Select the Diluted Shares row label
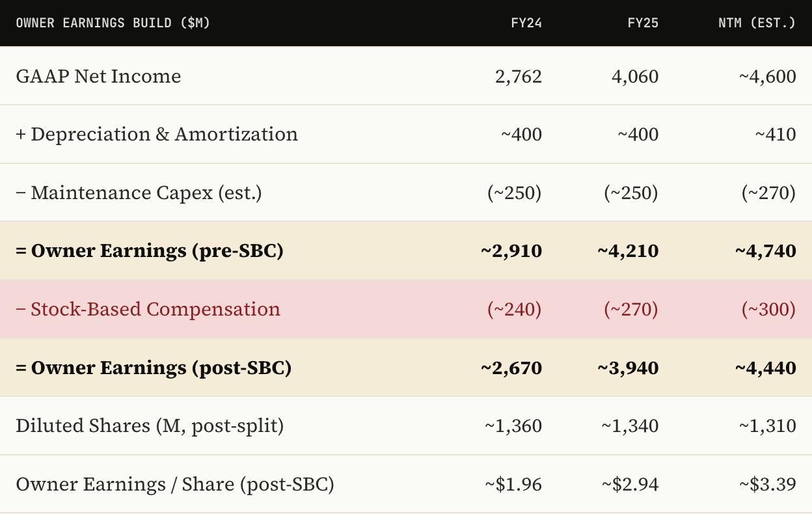The height and width of the screenshot is (514, 812). coord(150,426)
